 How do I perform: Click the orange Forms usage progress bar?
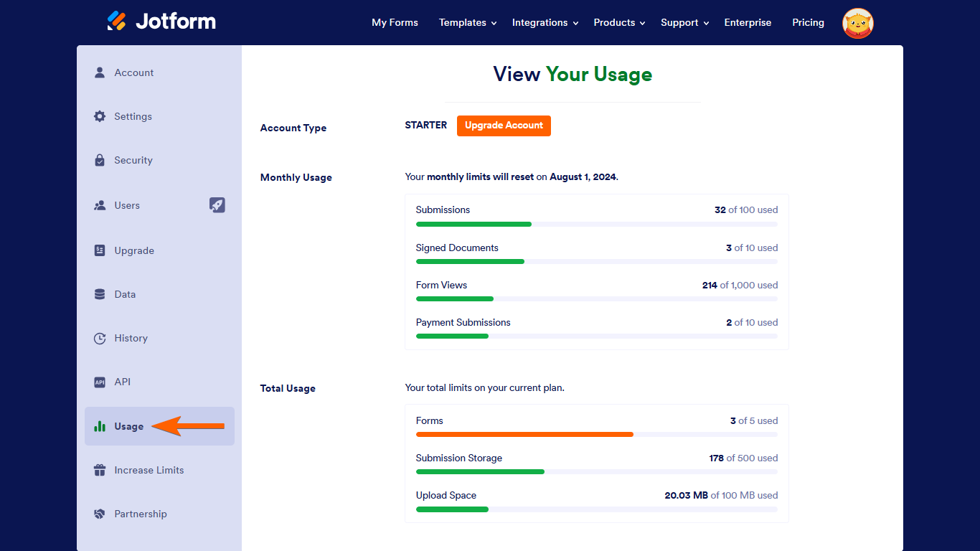[x=524, y=434]
